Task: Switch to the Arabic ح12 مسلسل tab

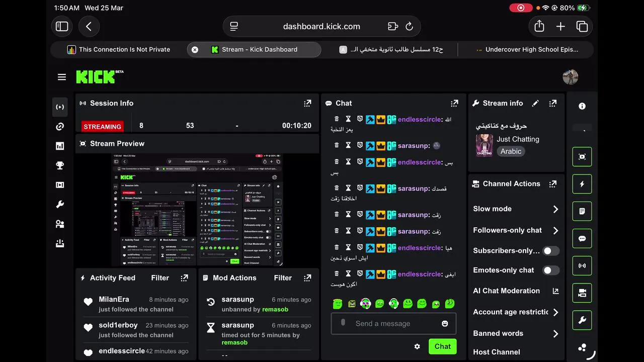Action: (390, 49)
